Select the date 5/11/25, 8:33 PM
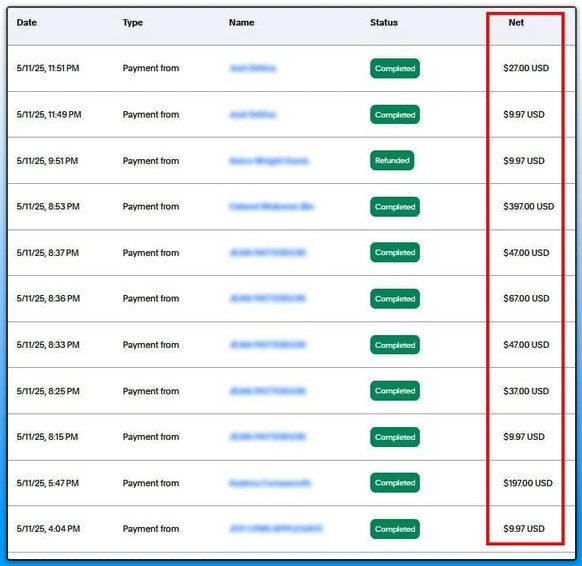 click(48, 345)
